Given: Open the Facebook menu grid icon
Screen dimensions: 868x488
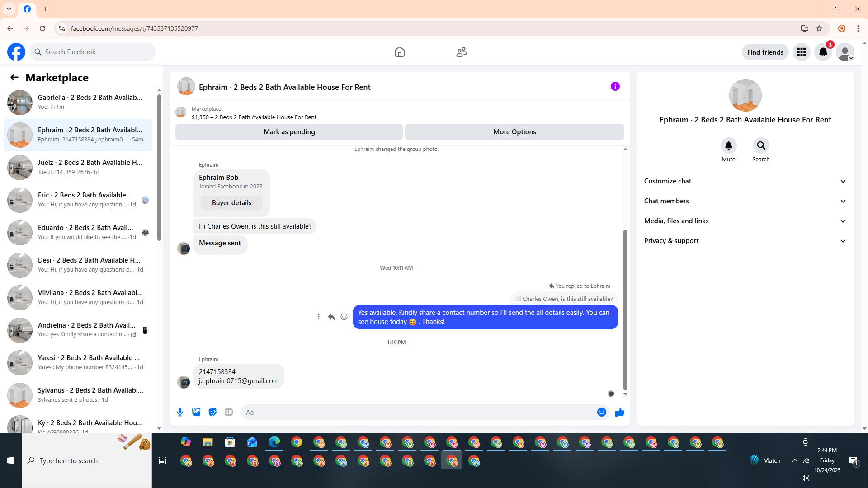Looking at the screenshot, I should pos(802,52).
